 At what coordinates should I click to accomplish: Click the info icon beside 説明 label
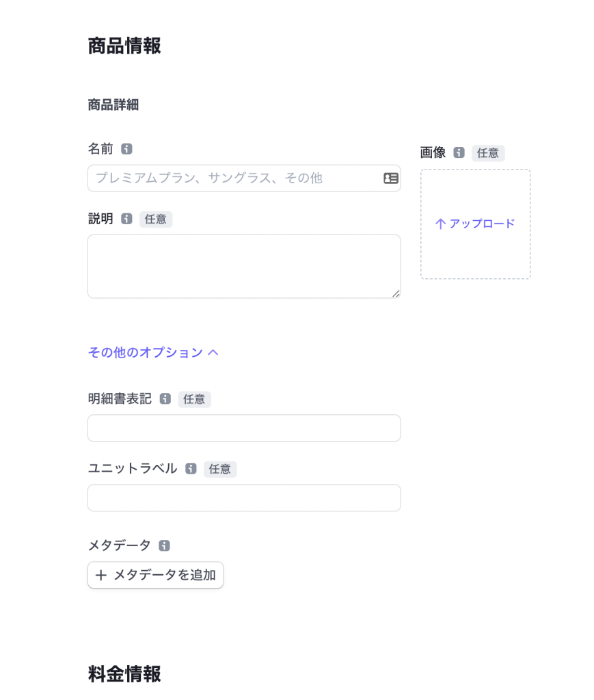click(126, 219)
